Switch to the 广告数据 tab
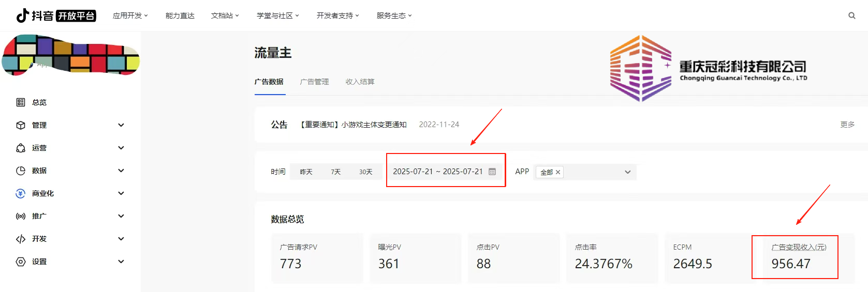The image size is (868, 292). pos(269,82)
